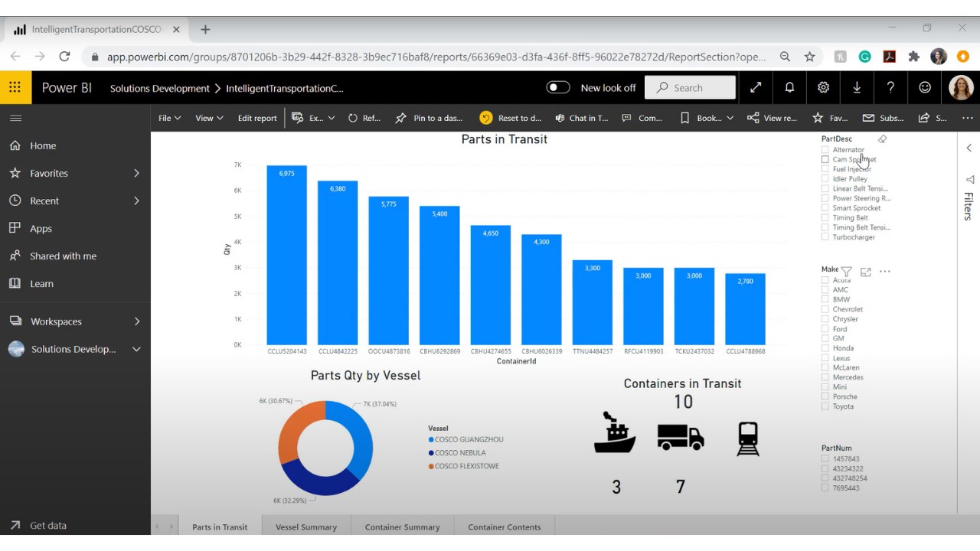The width and height of the screenshot is (980, 551).
Task: Open the settings gear in the header
Action: pos(823,87)
